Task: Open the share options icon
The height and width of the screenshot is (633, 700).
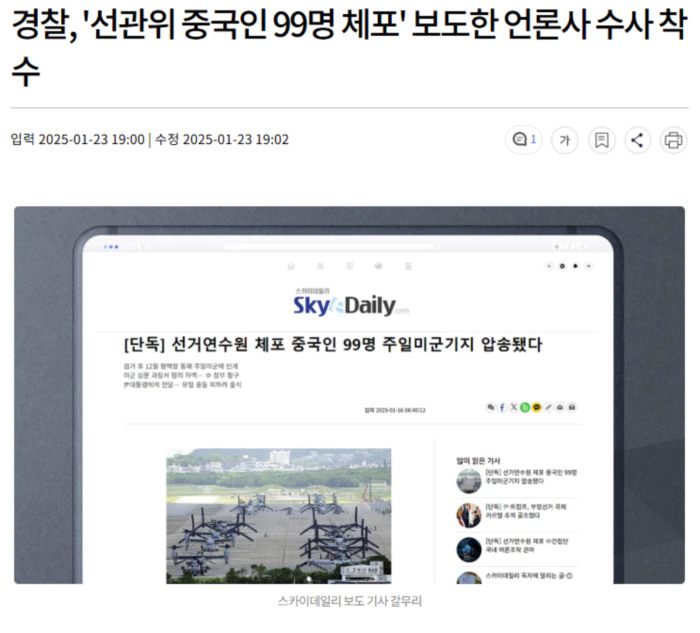Action: 638,140
